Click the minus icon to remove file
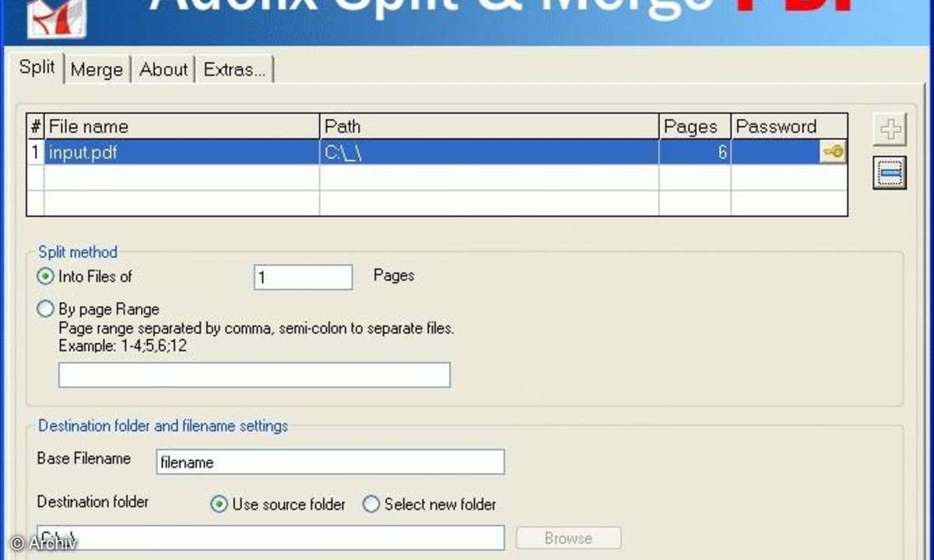Screen dimensions: 934x560 [x=890, y=173]
